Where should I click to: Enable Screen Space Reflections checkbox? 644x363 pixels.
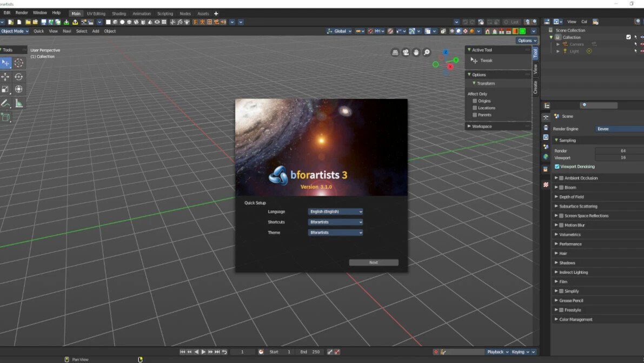[x=561, y=216]
